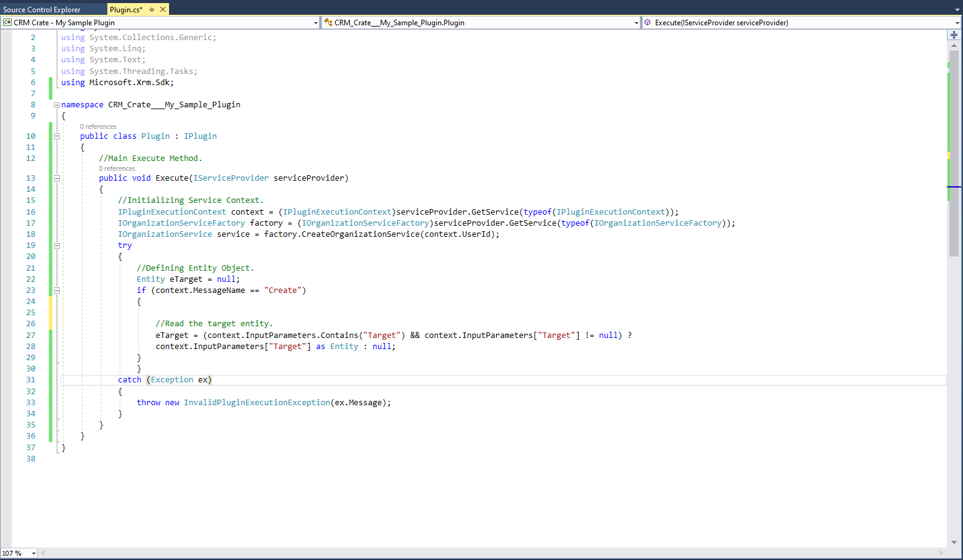Open the project dropdown showing CRM Crate - My Sample Plugin
Image resolution: width=963 pixels, height=560 pixels.
[315, 22]
